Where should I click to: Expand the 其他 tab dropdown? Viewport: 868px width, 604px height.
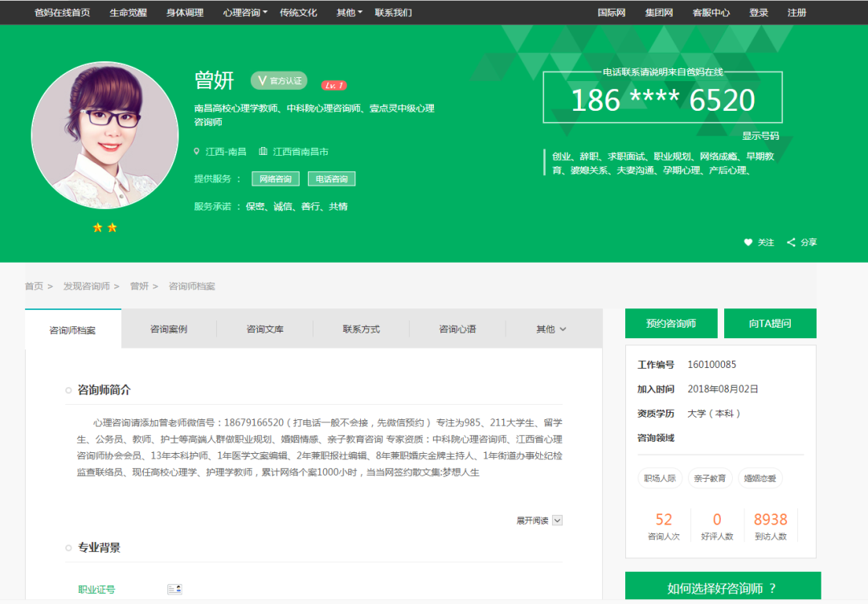coord(551,329)
